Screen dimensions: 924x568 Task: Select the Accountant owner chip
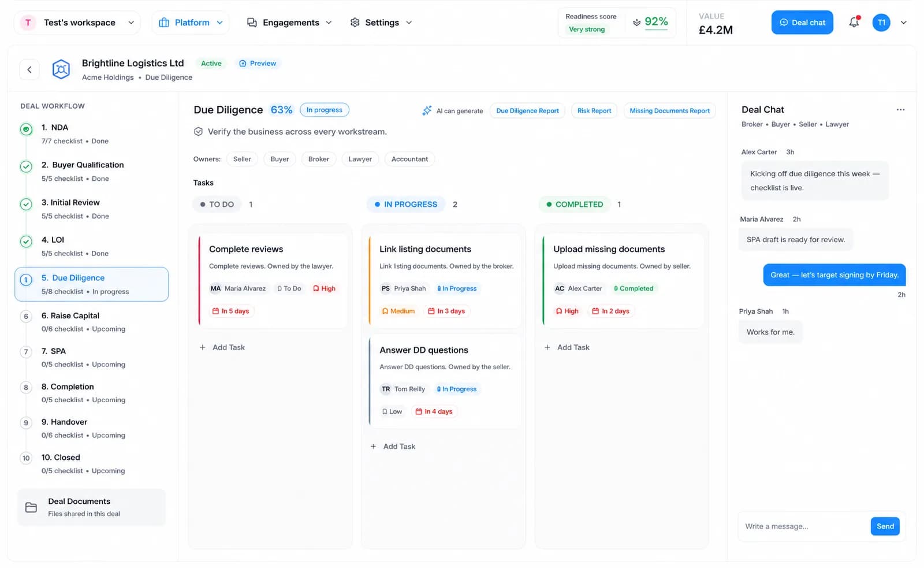tap(410, 159)
